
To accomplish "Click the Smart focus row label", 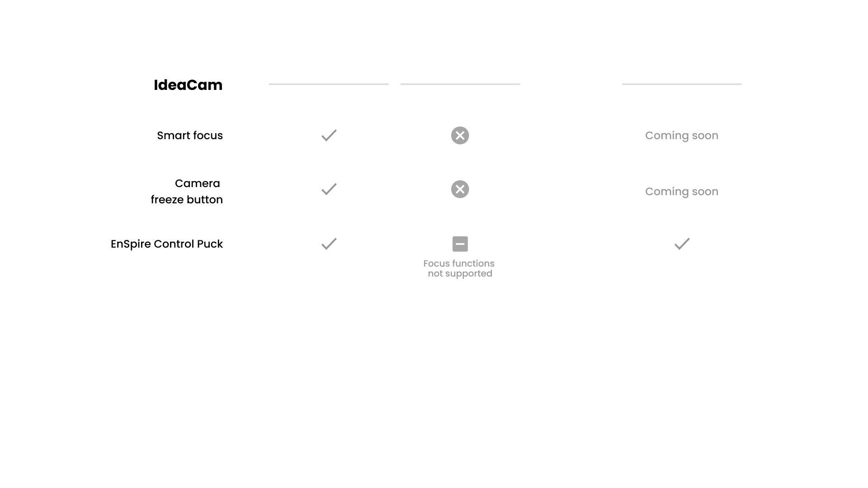I will coord(190,136).
